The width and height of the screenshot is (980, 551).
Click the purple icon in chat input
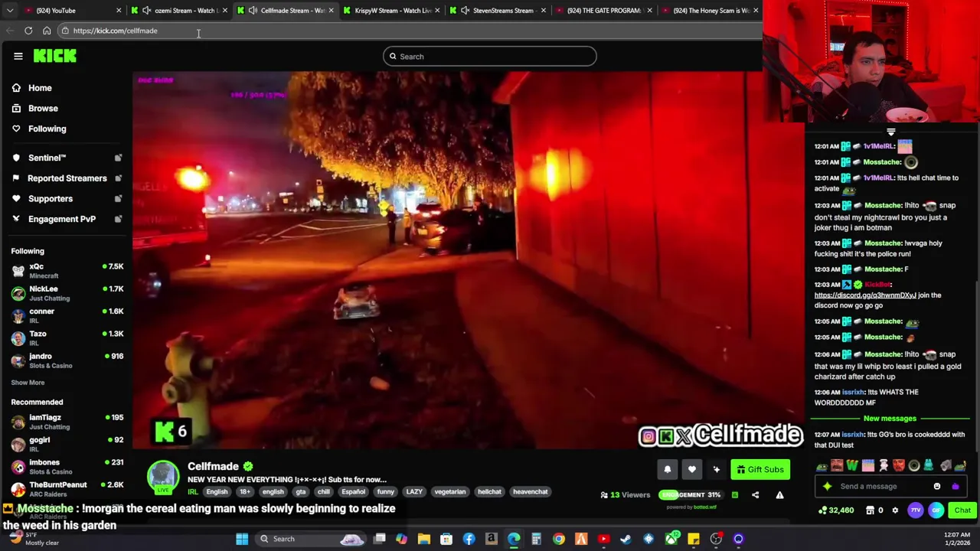[x=955, y=486]
